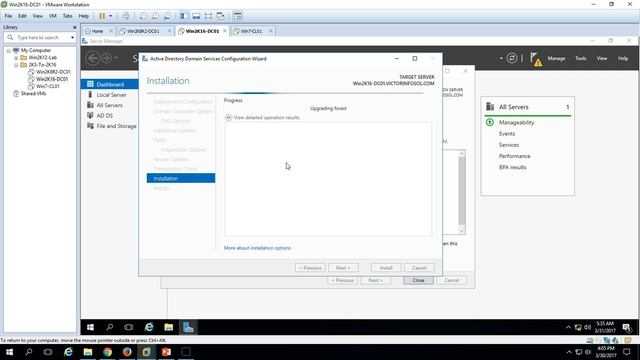Open Dashboard in Server Manager sidebar
The image size is (640, 360).
point(109,84)
